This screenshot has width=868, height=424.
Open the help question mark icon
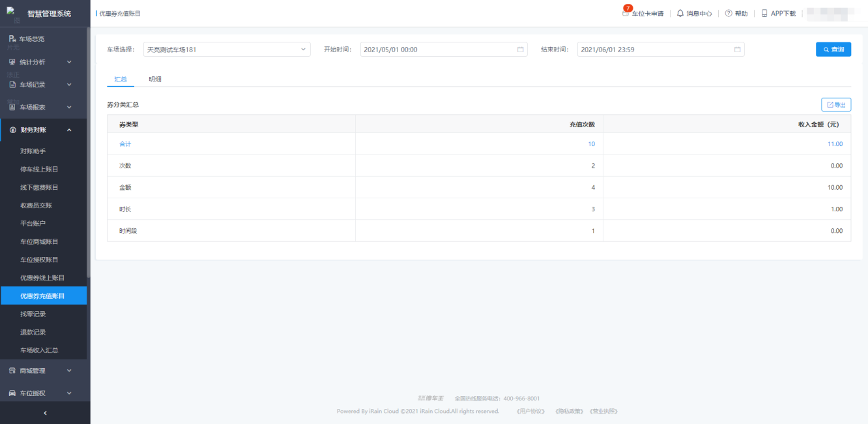click(729, 14)
